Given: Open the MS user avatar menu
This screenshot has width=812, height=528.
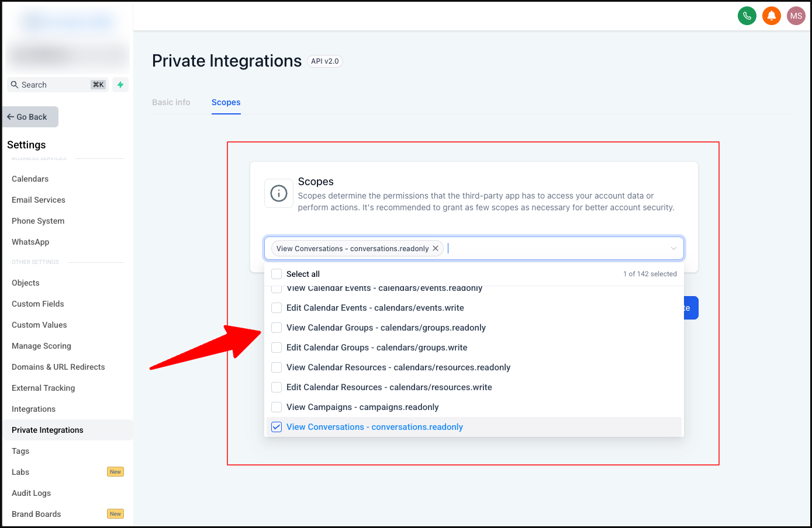Looking at the screenshot, I should [796, 16].
